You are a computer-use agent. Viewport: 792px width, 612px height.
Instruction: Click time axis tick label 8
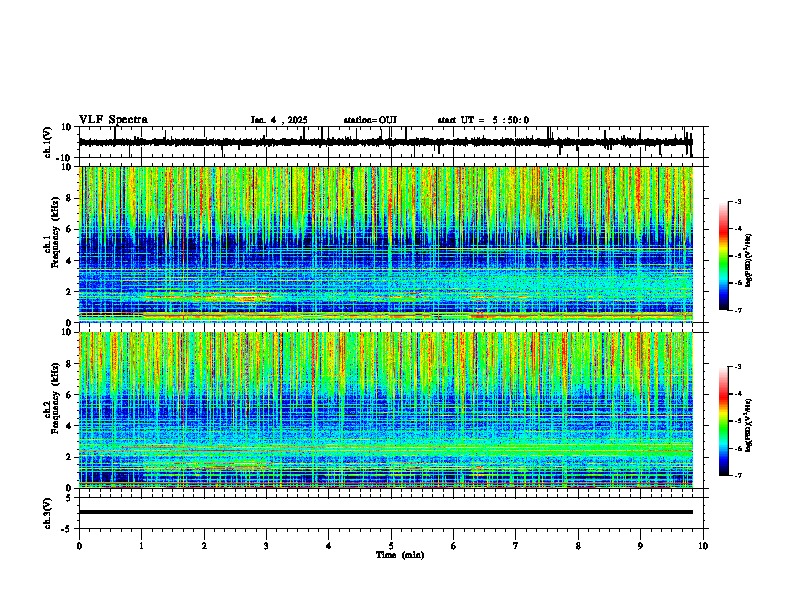(x=578, y=546)
